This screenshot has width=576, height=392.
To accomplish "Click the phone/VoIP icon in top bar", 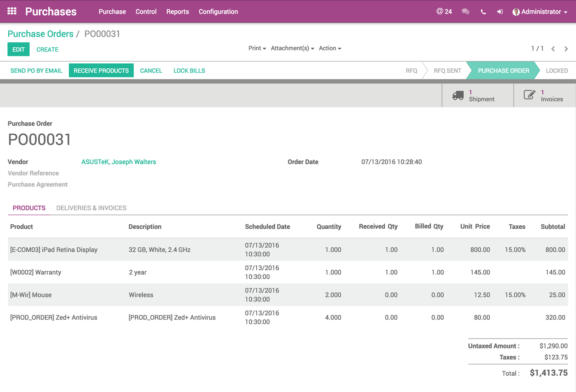I will click(483, 11).
